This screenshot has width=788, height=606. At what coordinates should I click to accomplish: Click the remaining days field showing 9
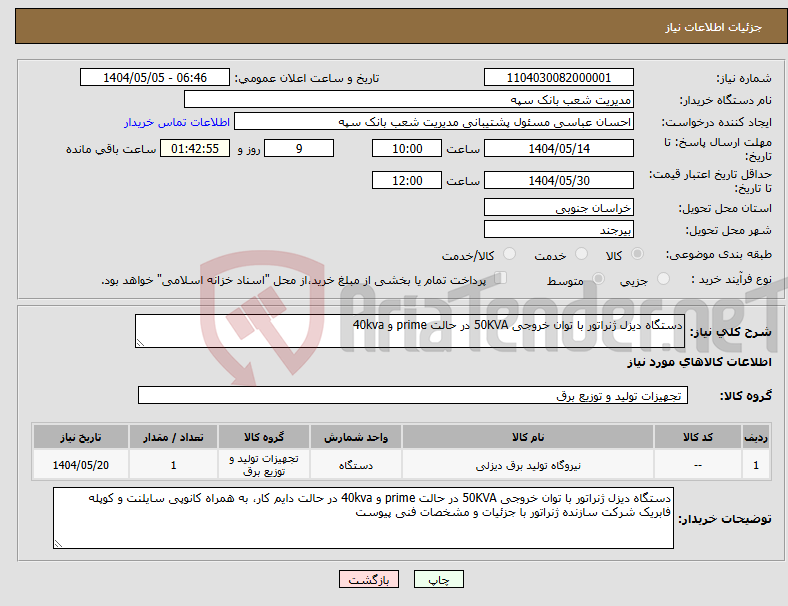coord(299,148)
